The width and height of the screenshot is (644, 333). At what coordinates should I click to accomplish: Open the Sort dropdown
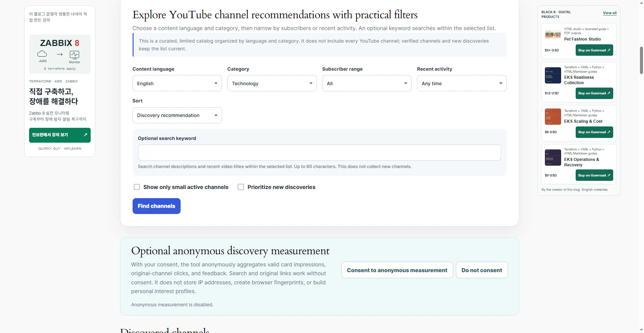[x=177, y=115]
